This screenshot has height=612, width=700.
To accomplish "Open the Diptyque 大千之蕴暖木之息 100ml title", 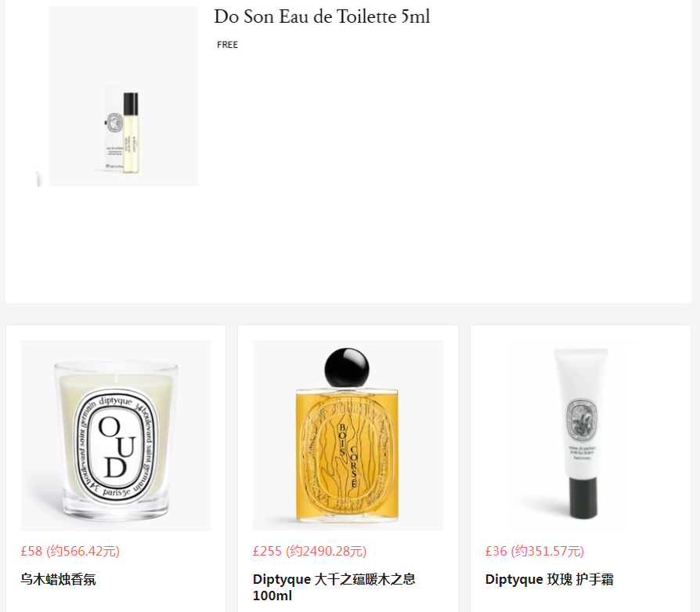I will (x=334, y=588).
